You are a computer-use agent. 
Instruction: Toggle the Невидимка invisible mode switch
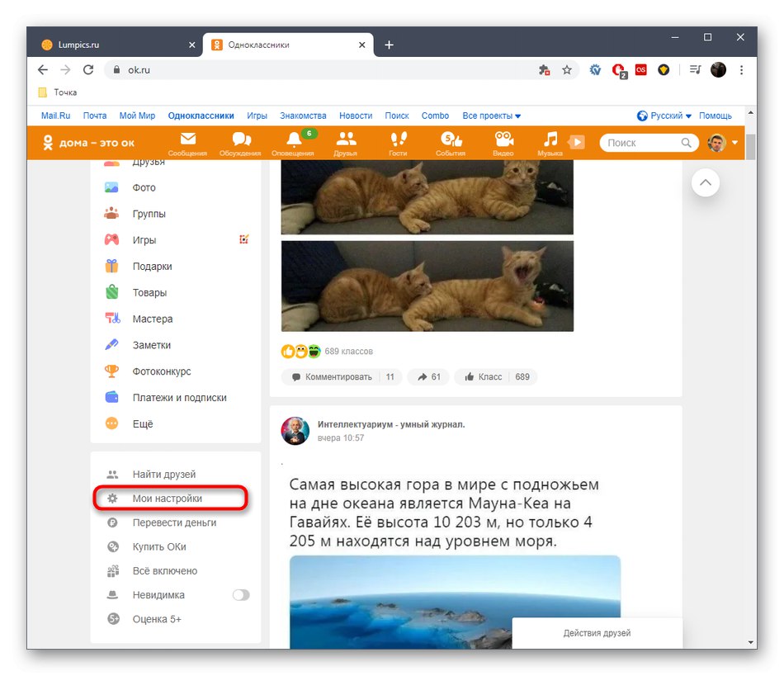click(242, 594)
